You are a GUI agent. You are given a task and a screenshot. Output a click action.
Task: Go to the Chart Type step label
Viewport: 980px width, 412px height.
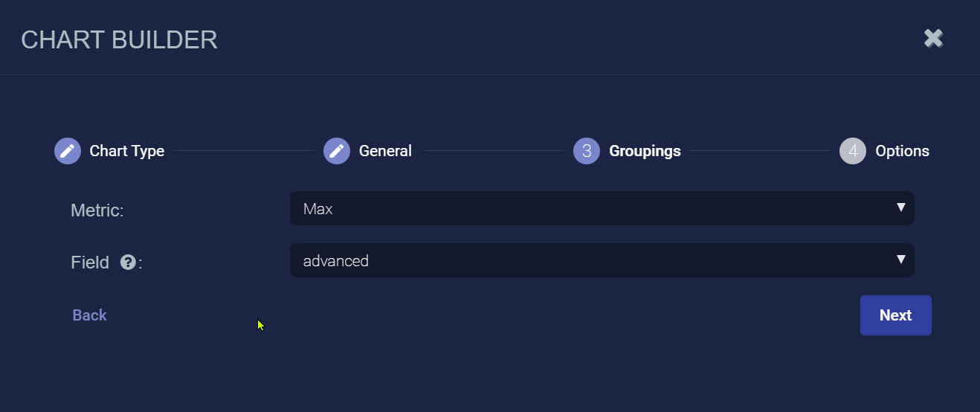pyautogui.click(x=127, y=151)
